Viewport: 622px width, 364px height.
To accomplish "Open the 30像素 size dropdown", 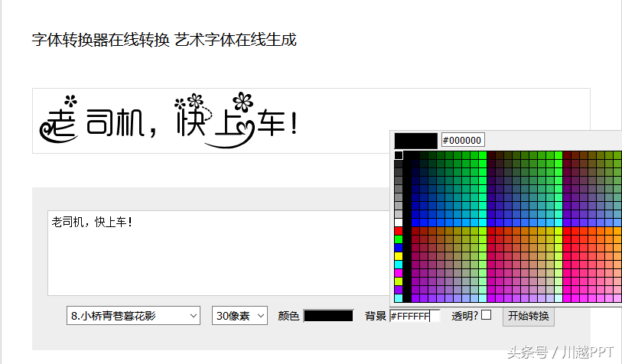I will tap(239, 316).
